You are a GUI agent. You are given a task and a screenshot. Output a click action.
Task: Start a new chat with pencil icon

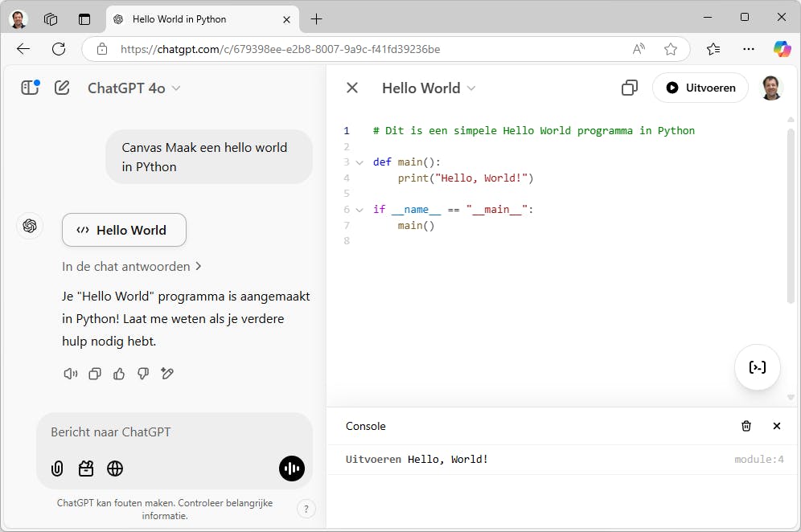[x=62, y=88]
